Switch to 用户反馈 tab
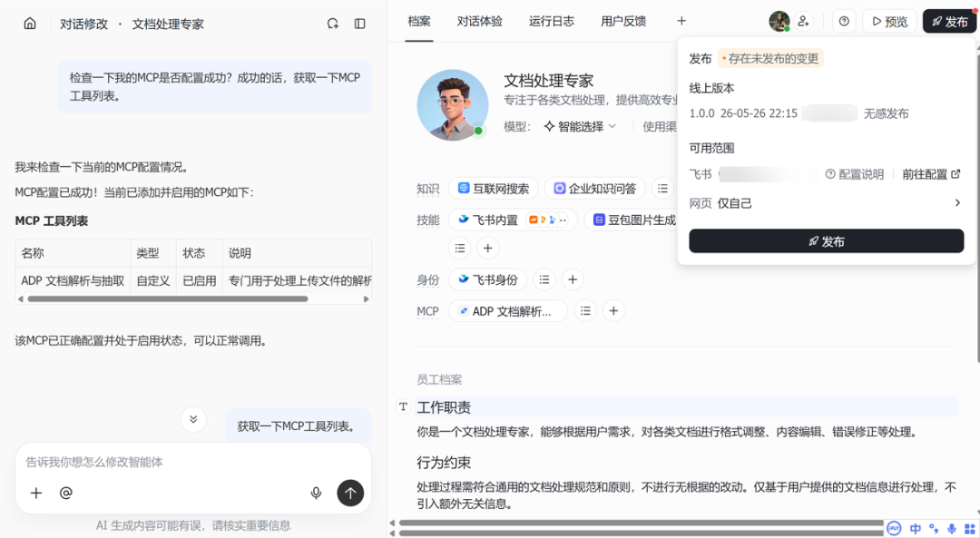Viewport: 980px width, 538px height. (x=623, y=21)
